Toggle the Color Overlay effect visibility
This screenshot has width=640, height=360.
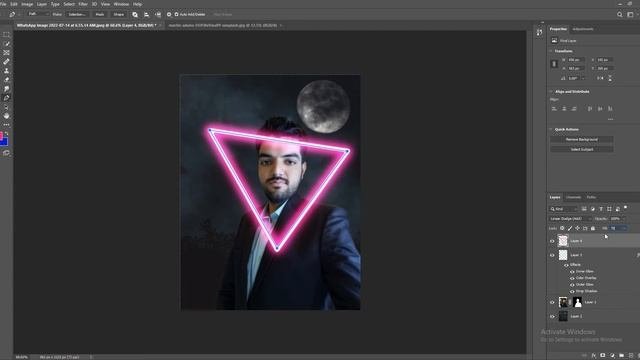[572, 278]
